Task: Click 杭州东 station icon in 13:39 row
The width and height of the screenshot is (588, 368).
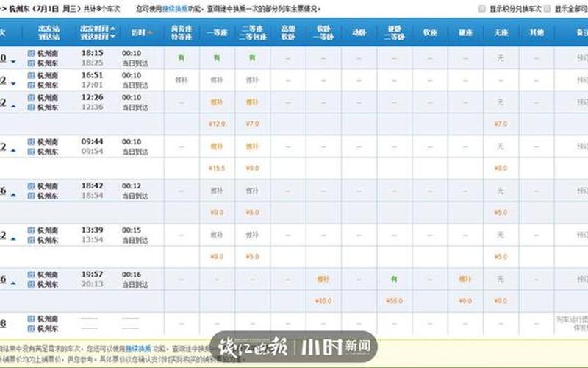Action: 31,240
